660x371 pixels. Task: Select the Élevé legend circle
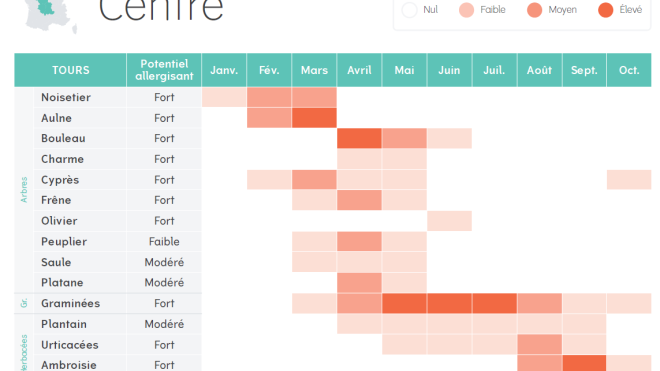coord(605,10)
